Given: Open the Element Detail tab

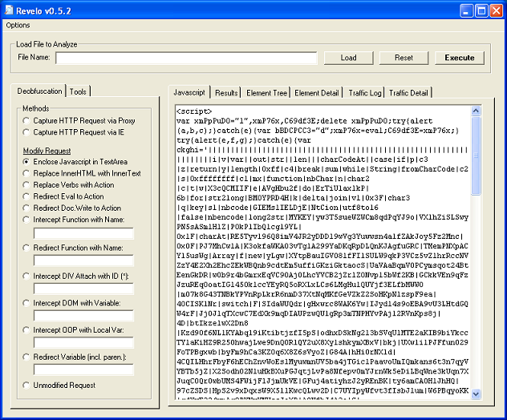Looking at the screenshot, I should 317,93.
